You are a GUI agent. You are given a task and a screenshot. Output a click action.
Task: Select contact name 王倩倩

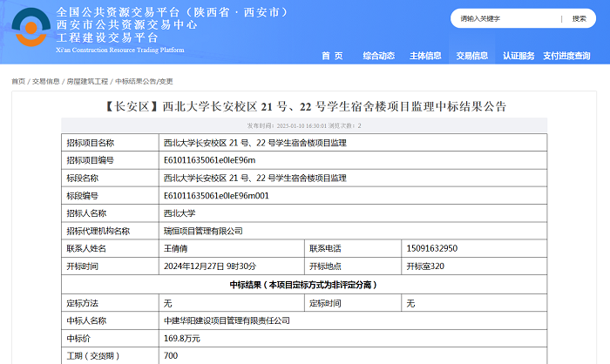pos(175,248)
